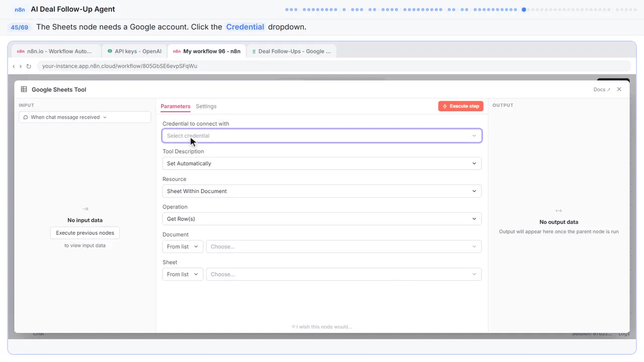
Task: Click the browser forward arrow
Action: tap(21, 66)
